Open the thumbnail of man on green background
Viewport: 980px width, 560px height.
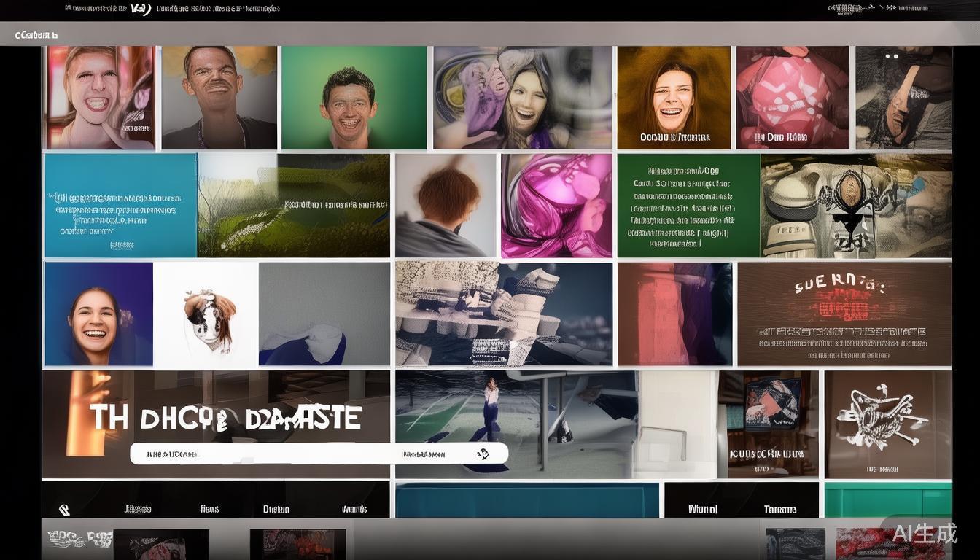coord(354,98)
